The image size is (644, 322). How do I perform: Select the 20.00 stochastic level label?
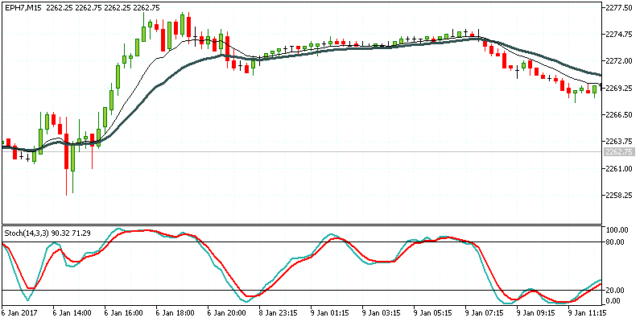point(617,290)
